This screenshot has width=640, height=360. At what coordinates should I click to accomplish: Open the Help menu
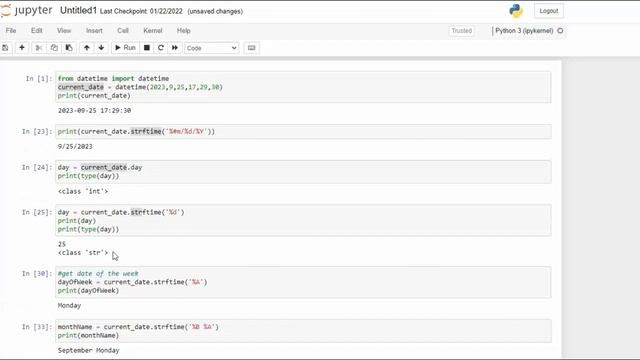click(184, 31)
